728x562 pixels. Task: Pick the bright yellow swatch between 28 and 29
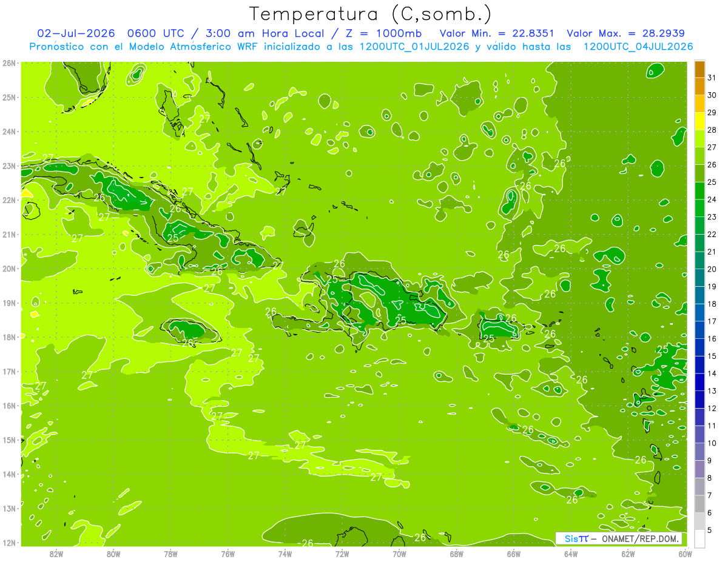pos(699,121)
